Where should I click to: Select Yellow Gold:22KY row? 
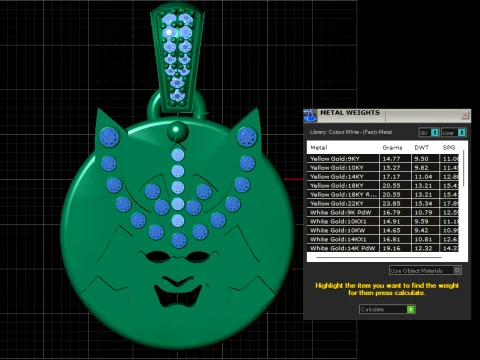point(383,204)
